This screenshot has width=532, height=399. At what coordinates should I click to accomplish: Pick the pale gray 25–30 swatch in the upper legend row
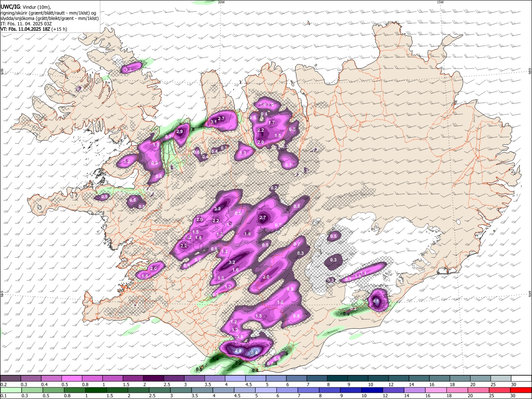(502, 379)
